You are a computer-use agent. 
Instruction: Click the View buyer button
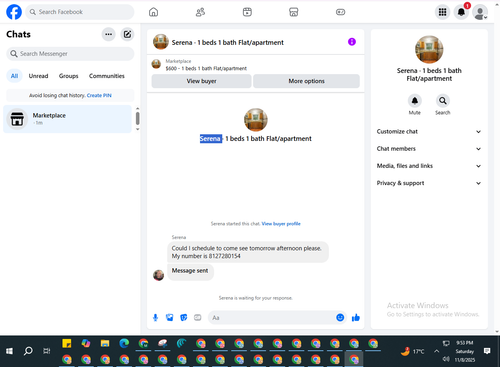(x=201, y=81)
